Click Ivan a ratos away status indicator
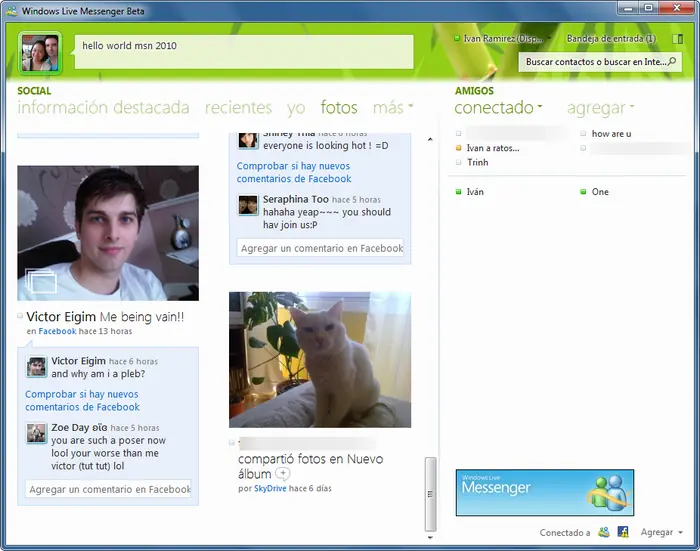Screen dimensions: 700x551 coord(458,148)
